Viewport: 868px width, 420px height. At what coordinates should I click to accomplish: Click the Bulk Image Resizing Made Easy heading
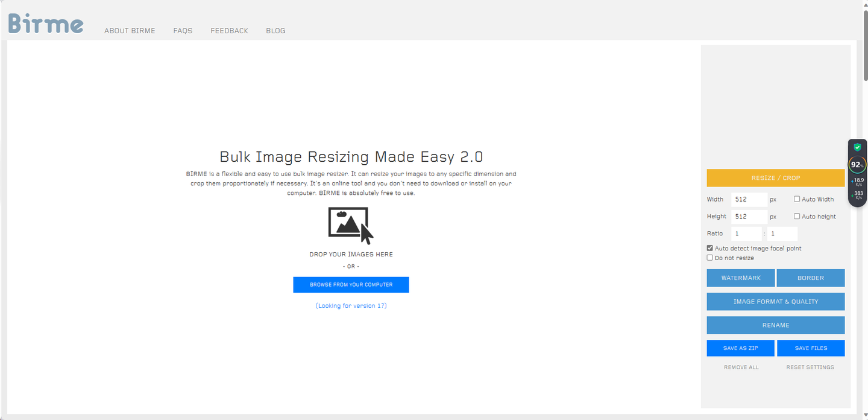coord(351,157)
